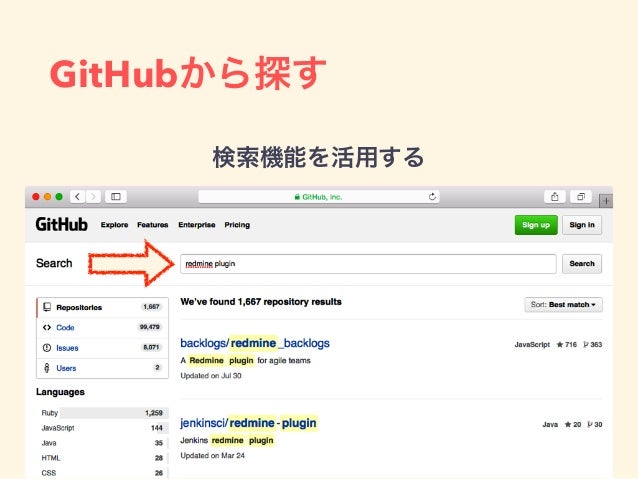Viewport: 638px width, 479px height.
Task: Click the Code count badge 99,479
Action: click(150, 327)
